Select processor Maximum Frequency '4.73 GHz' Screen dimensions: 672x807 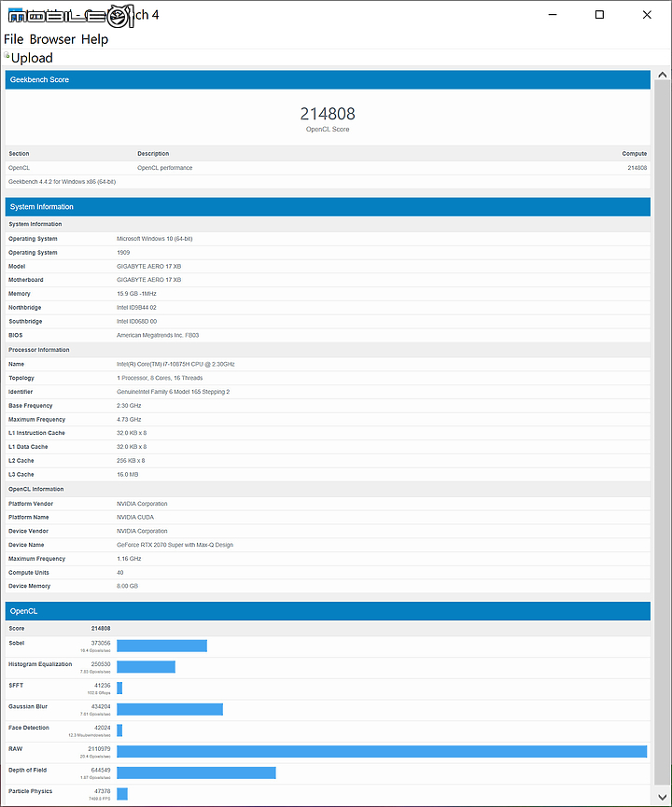click(129, 420)
